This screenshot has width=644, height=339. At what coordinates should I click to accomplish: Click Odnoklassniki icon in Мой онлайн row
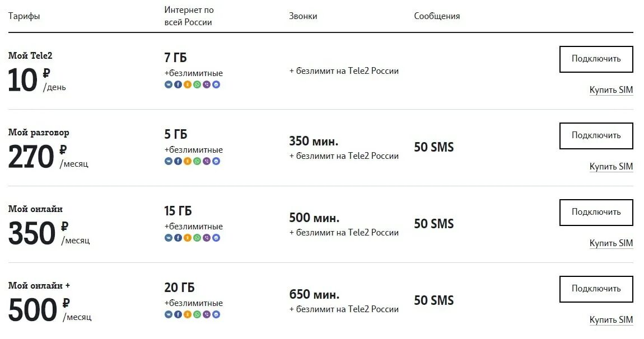tap(187, 238)
